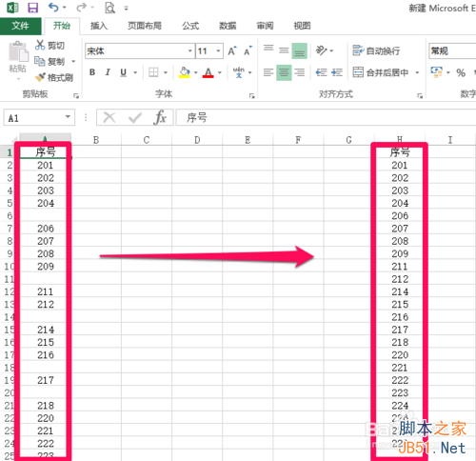Image resolution: width=476 pixels, height=461 pixels.
Task: Click Cut (剪切) scissors icon
Action: point(40,45)
